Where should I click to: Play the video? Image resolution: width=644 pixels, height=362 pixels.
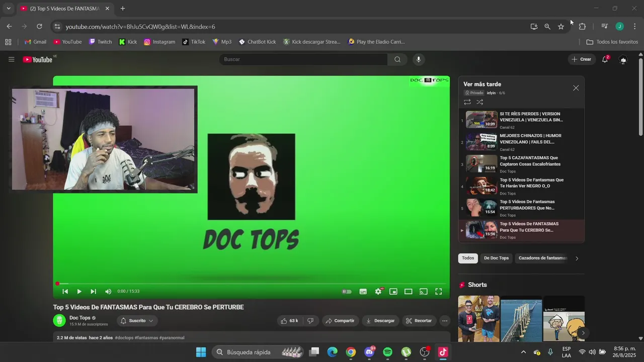click(x=79, y=292)
